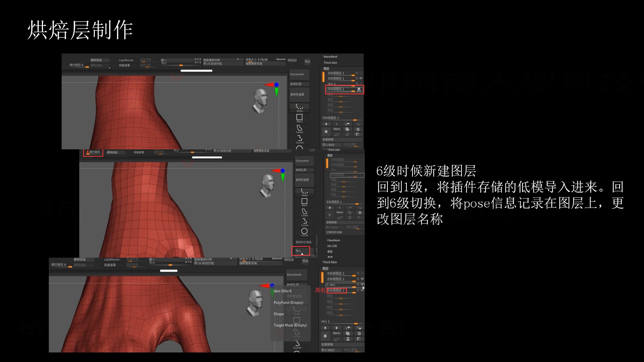The image size is (644, 362).
Task: Click Target Mask (Empty) popup text
Action: [x=290, y=325]
